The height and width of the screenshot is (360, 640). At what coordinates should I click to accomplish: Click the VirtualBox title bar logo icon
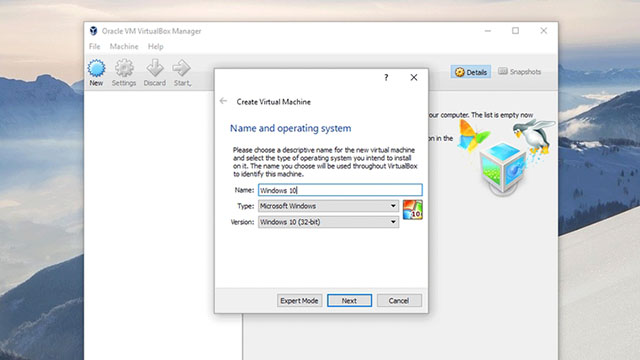pos(93,31)
